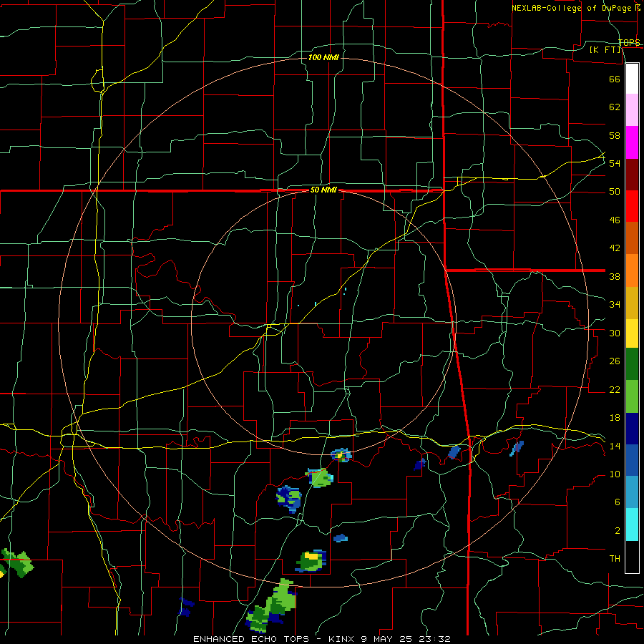This screenshot has height=644, width=644.
Task: Click the "[K FT]" units label
Action: point(605,49)
